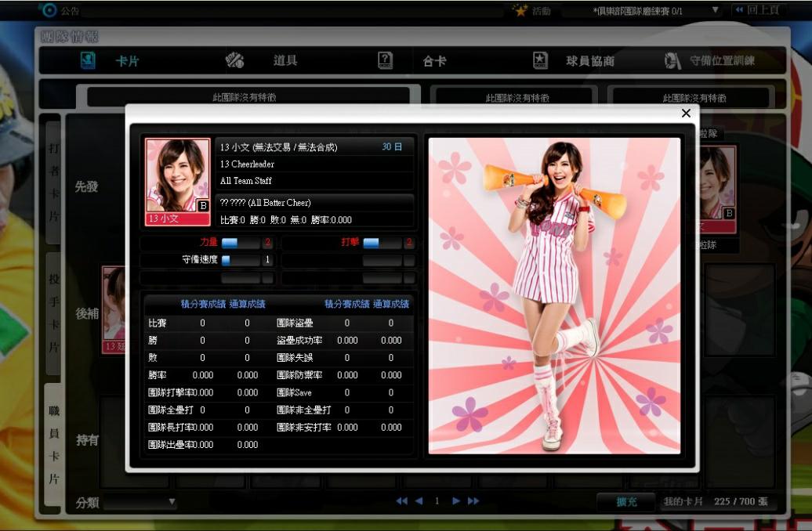Close the 13 小文 card detail popup
The width and height of the screenshot is (812, 531).
[x=686, y=114]
